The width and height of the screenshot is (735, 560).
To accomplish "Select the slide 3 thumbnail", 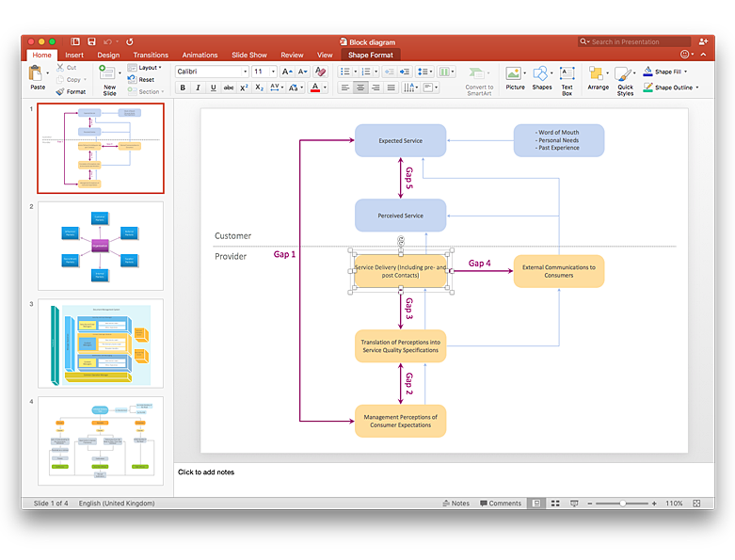I will [100, 344].
